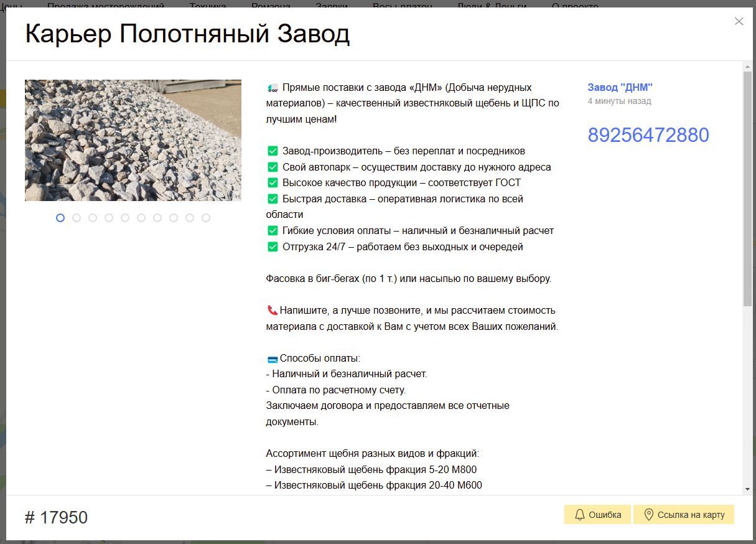Switch to the second carousel dot
The width and height of the screenshot is (756, 544).
click(x=77, y=218)
